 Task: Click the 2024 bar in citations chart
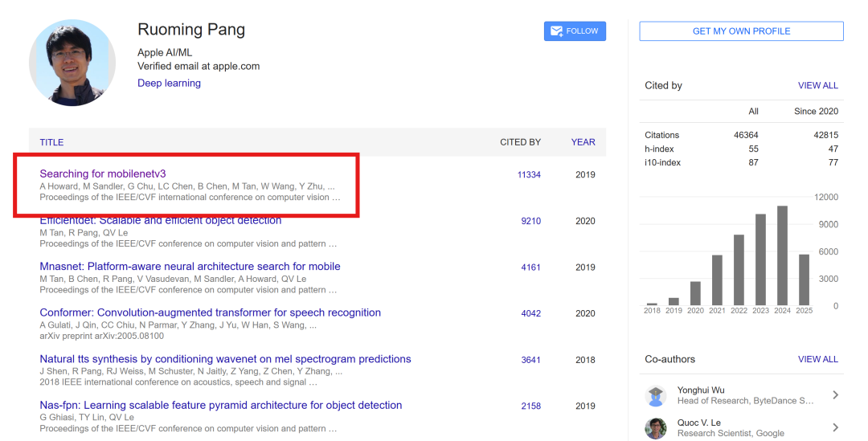tap(782, 255)
